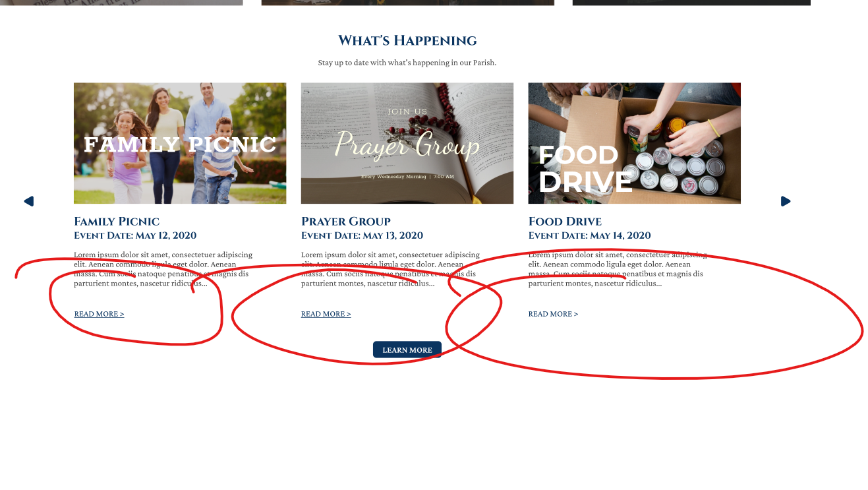868x490 pixels.
Task: Select the Event Date May 14, 2020 text
Action: pyautogui.click(x=590, y=235)
